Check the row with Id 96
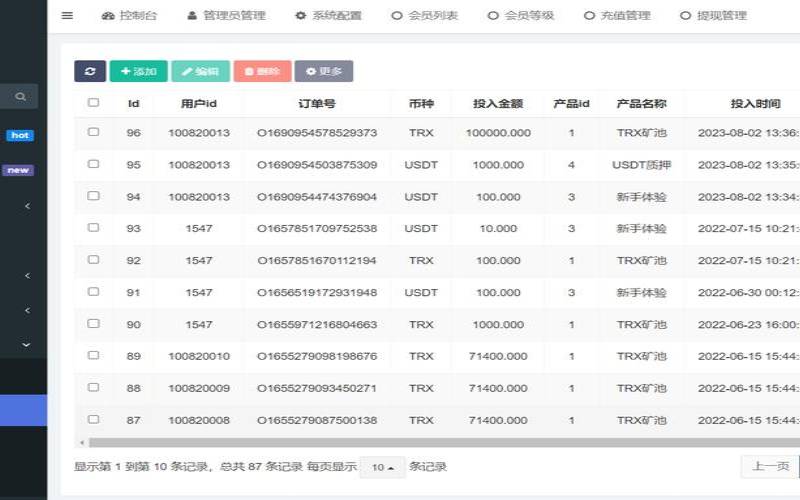The image size is (800, 500). coord(93,132)
